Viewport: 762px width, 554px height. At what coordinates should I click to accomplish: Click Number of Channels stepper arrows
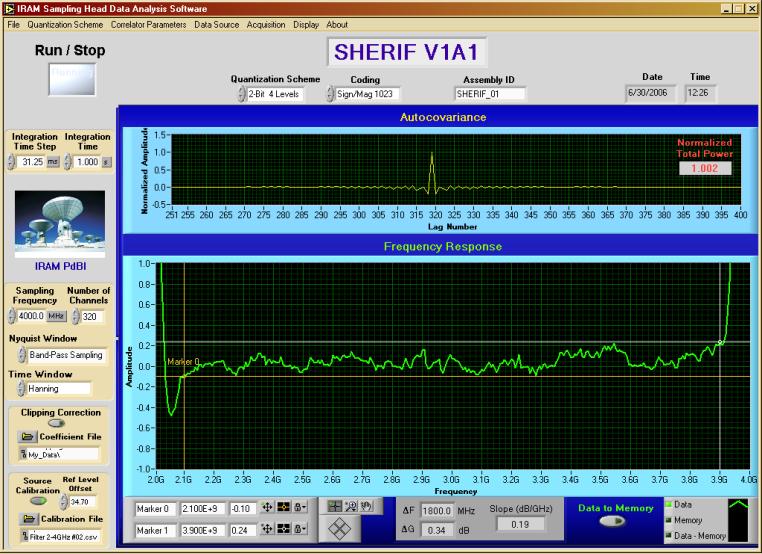pyautogui.click(x=75, y=316)
